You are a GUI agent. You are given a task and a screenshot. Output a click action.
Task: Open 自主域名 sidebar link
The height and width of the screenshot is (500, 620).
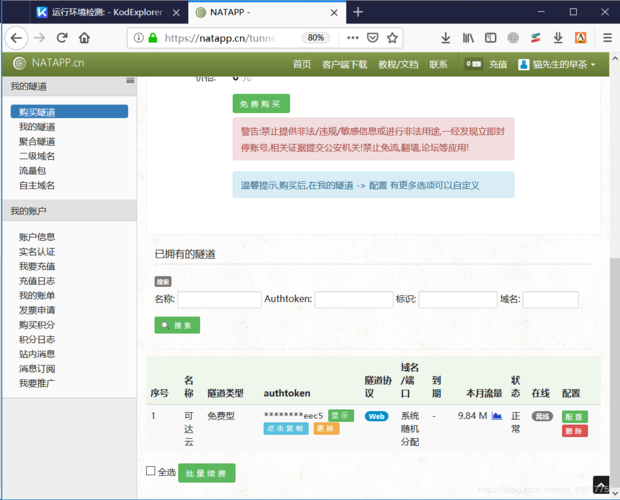37,185
